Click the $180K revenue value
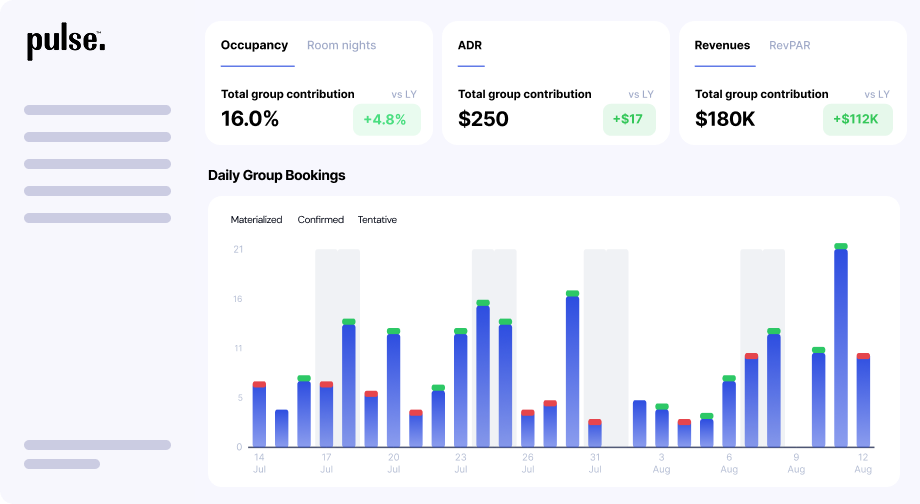Screen dimensions: 920x504 (x=725, y=119)
